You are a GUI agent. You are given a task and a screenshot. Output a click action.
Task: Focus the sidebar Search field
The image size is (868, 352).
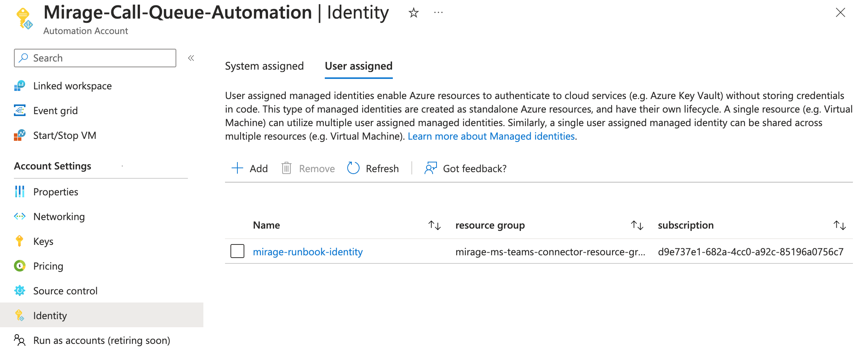point(95,58)
